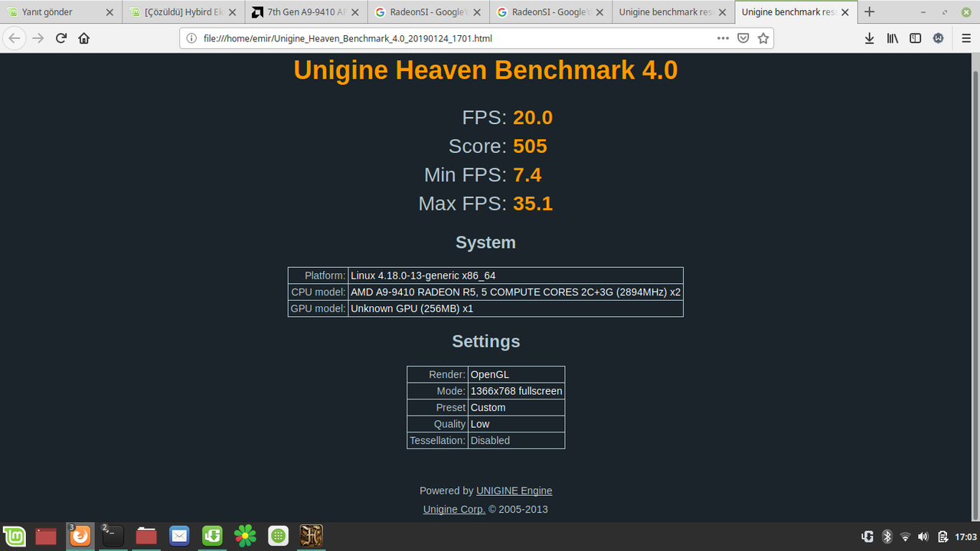Click the 'Settings' section heading

coord(485,341)
